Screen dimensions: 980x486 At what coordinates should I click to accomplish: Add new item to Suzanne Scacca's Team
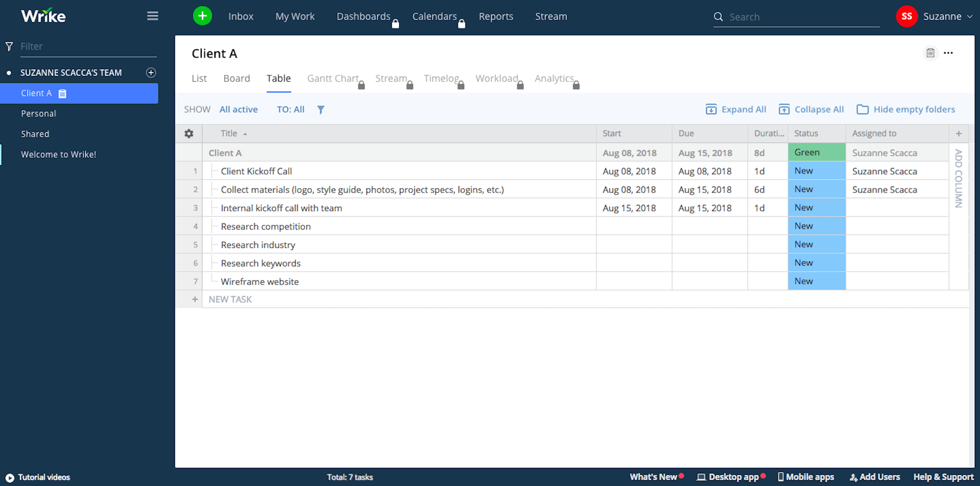coord(150,72)
